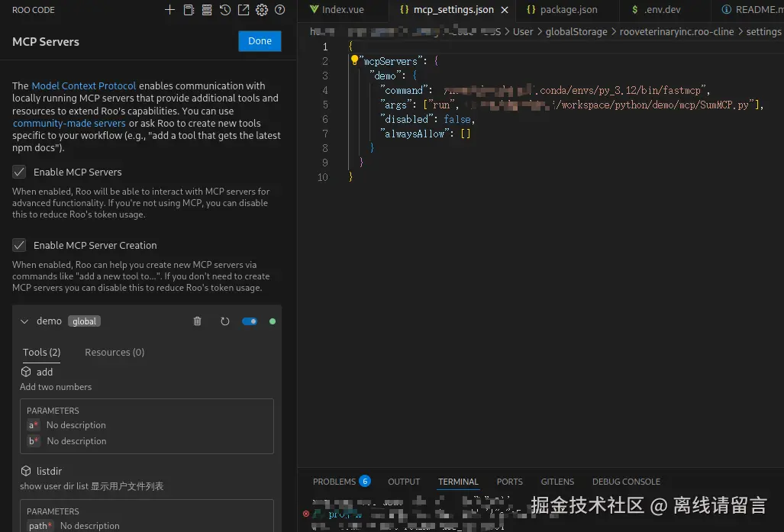Click the add tool name
The height and width of the screenshot is (532, 784).
(44, 372)
